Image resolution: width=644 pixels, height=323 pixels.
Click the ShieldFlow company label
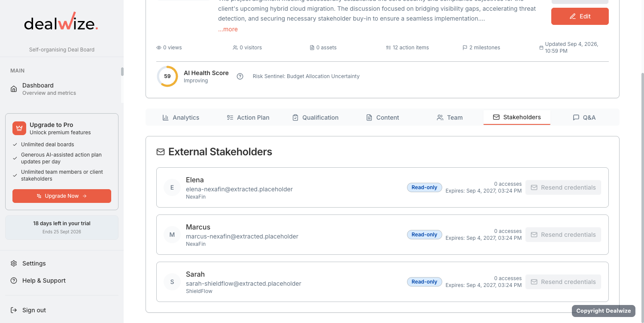(199, 291)
